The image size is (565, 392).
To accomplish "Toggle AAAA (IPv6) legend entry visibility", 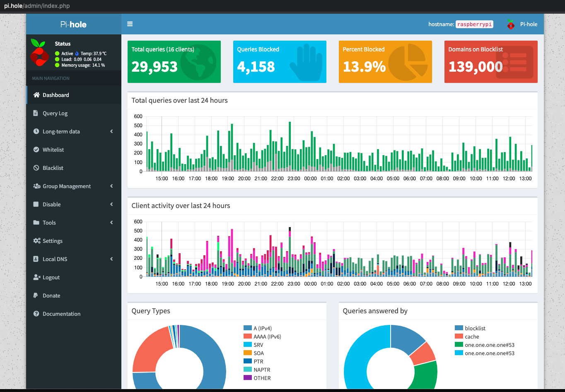I will [x=262, y=336].
